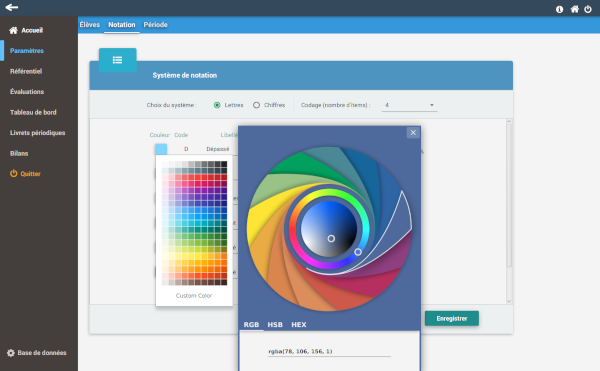Image resolution: width=600 pixels, height=371 pixels.
Task: Switch to the Notation tab
Action: [122, 24]
